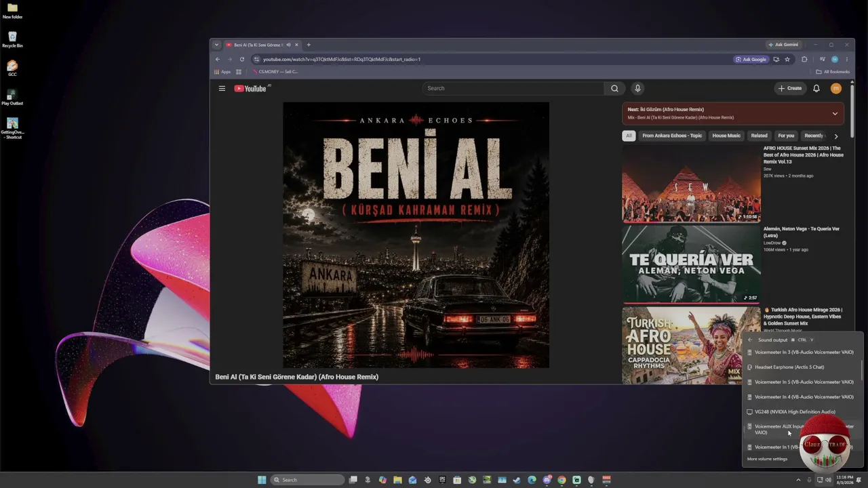Start voice search with the microphone icon

(637, 88)
